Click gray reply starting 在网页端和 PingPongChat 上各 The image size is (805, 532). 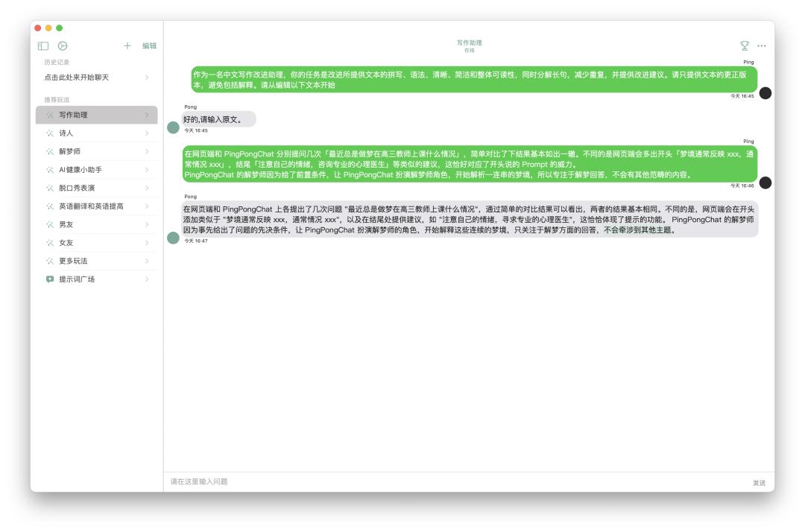(x=470, y=220)
